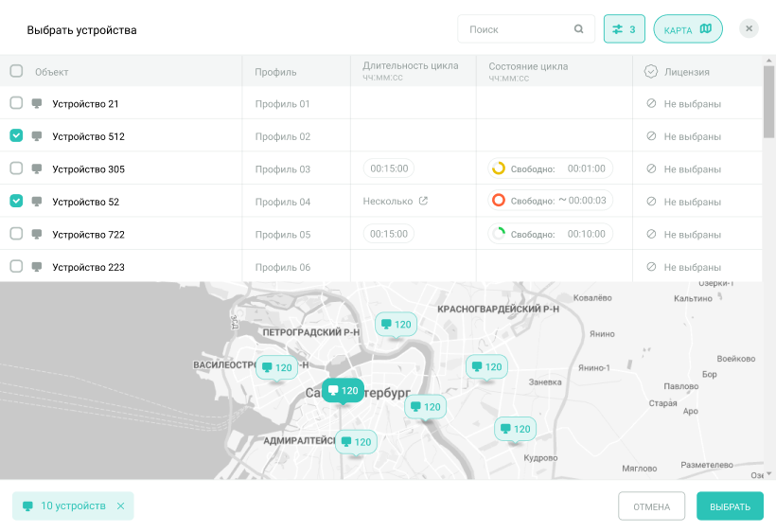Click Профиль 01 cell
776x532 pixels.
pyautogui.click(x=283, y=104)
